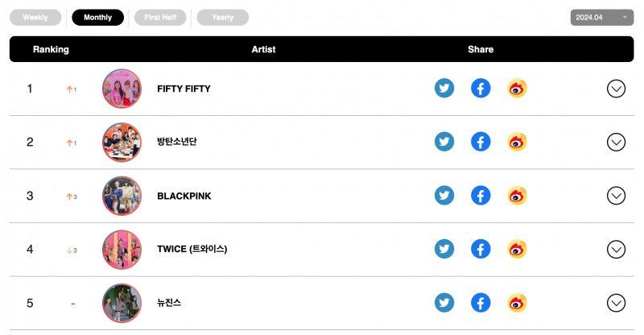Share 뉴진스 on Weibo
This screenshot has width=644, height=335.
tap(517, 303)
